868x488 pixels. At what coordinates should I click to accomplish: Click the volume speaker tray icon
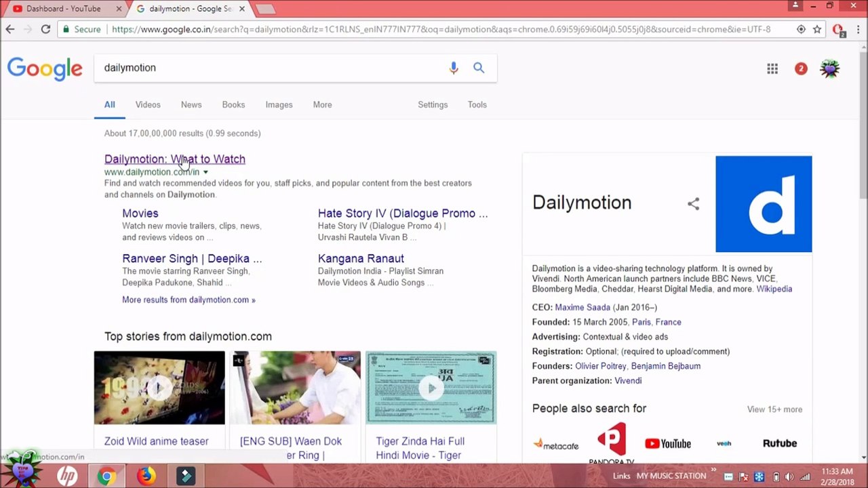pyautogui.click(x=791, y=476)
